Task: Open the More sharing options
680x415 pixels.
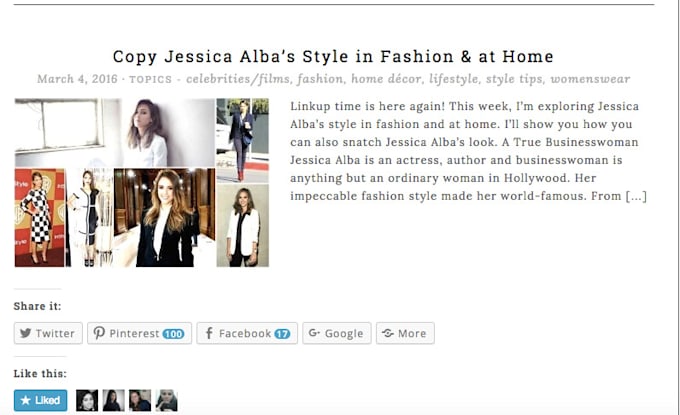Action: coord(405,333)
